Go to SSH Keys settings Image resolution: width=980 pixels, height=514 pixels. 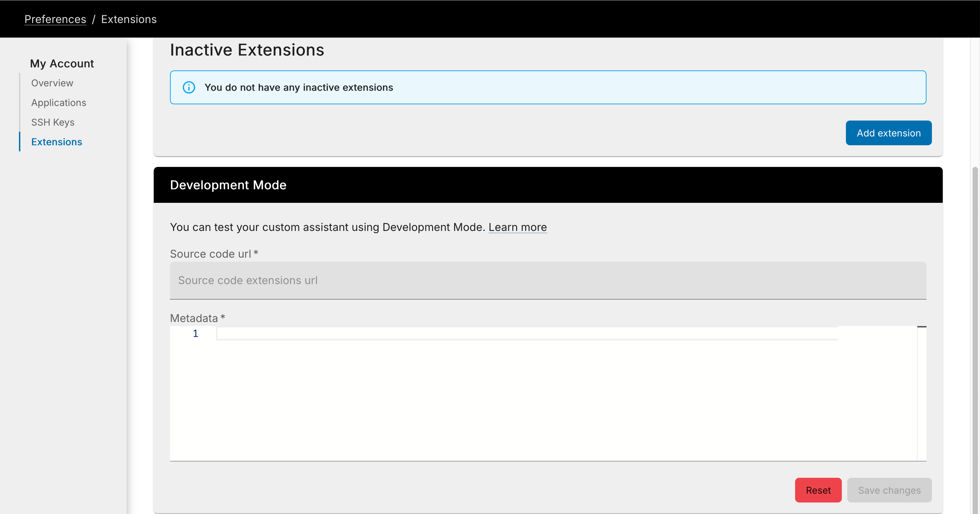52,122
